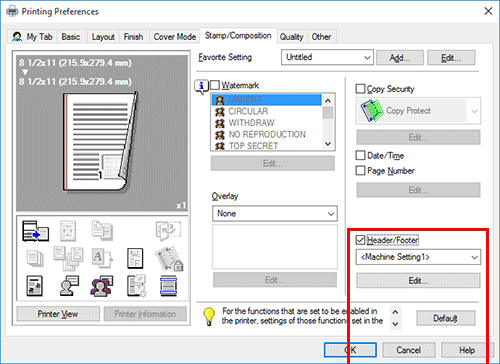500x364 pixels.
Task: Open the Header/Footer Machine Setting1 dropdown
Action: pos(418,257)
